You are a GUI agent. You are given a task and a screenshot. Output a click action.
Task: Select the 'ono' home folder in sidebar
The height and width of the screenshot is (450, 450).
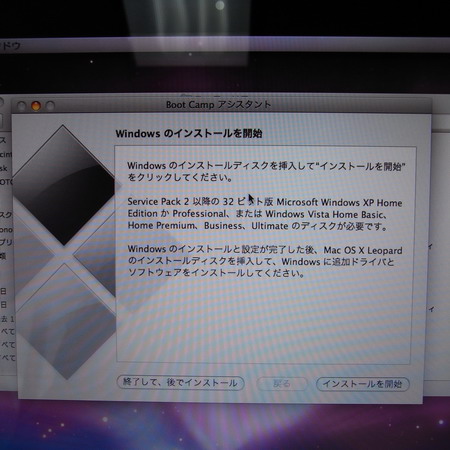click(x=6, y=230)
